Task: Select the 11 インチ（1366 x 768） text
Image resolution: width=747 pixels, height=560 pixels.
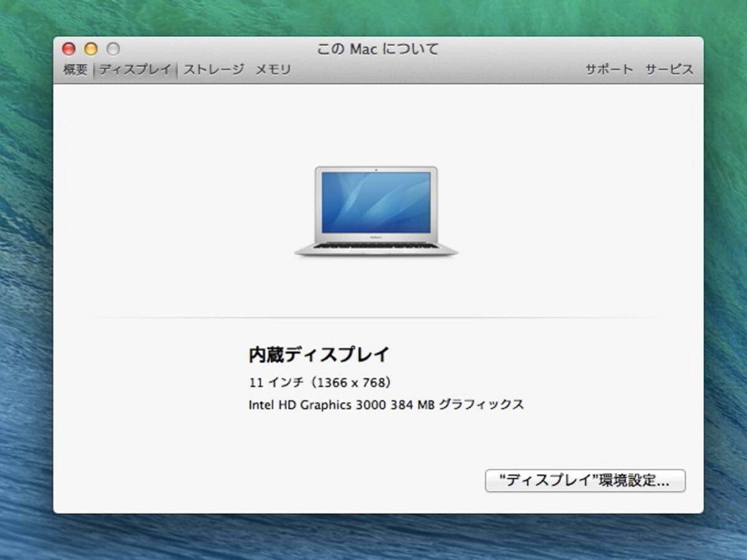Action: pyautogui.click(x=320, y=382)
